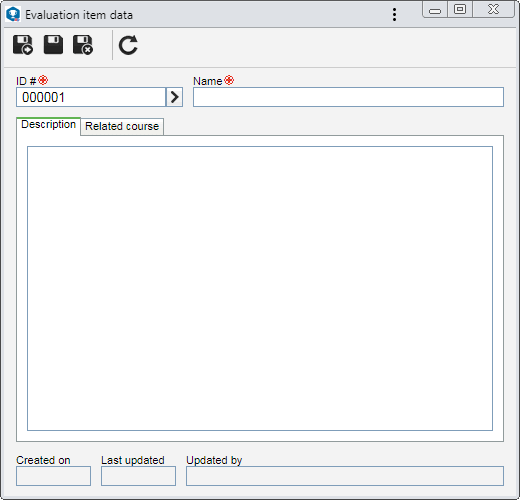Click the Evaluation item data title text
The width and height of the screenshot is (520, 500).
click(x=79, y=15)
